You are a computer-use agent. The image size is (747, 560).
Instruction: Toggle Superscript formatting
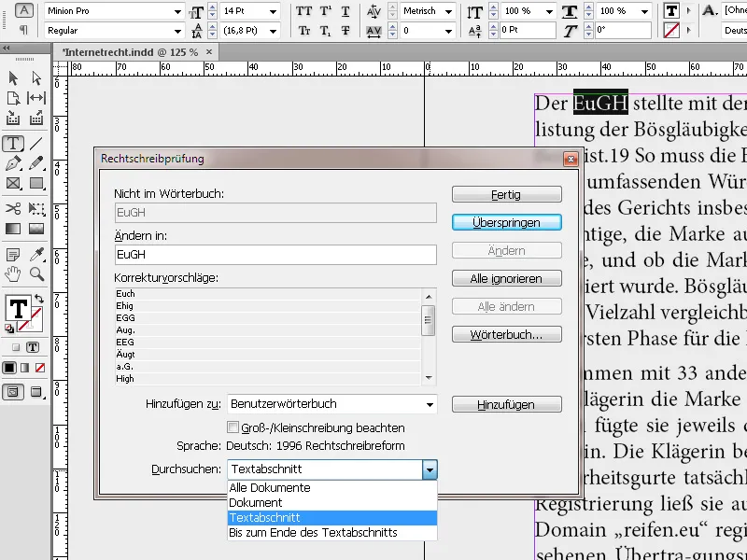tap(325, 11)
